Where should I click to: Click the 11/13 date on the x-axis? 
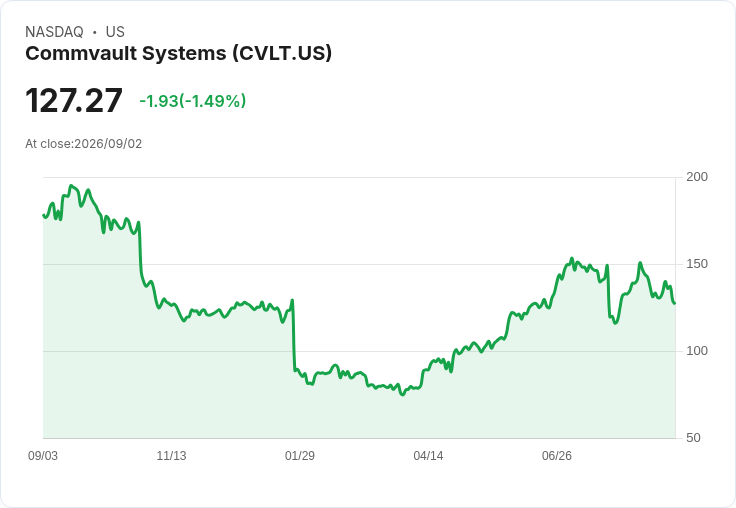coord(171,455)
